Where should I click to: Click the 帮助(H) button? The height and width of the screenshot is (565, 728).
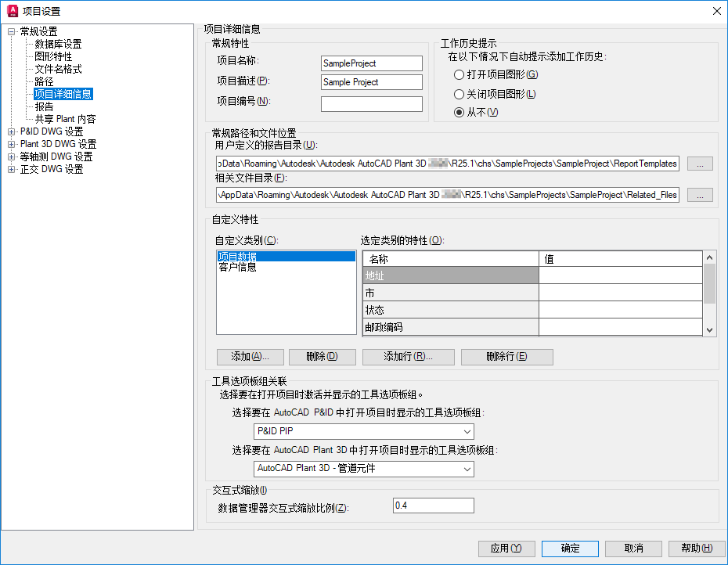click(x=697, y=549)
